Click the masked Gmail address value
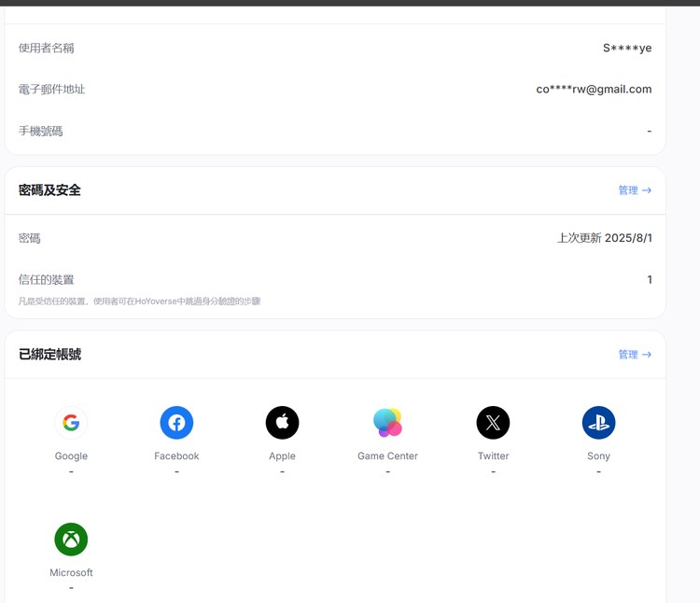700x603 pixels. coord(594,90)
